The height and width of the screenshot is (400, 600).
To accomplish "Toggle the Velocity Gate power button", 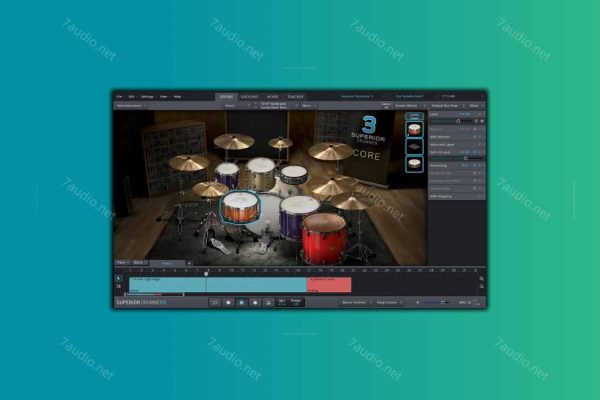I will 475,188.
